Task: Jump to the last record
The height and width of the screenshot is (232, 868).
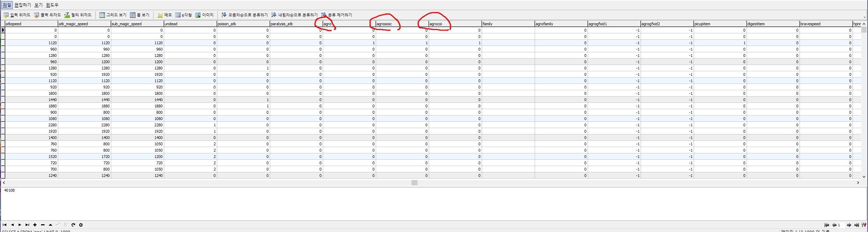Action: (x=27, y=225)
